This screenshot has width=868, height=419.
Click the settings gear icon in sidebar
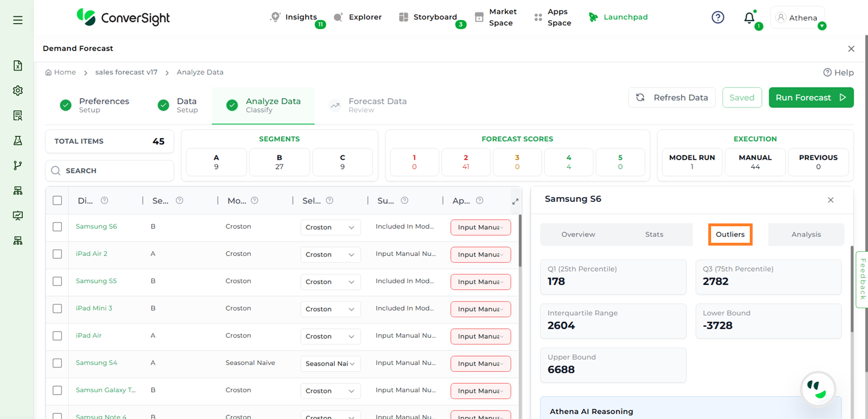(18, 90)
